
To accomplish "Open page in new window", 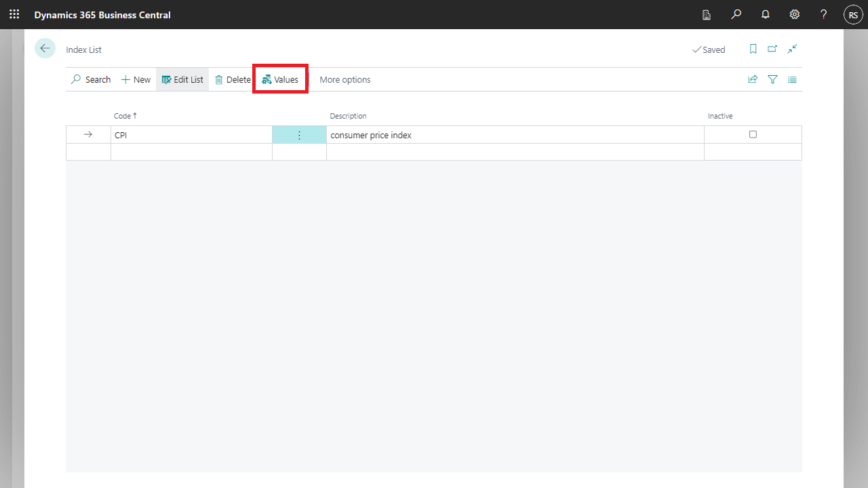I will point(772,49).
